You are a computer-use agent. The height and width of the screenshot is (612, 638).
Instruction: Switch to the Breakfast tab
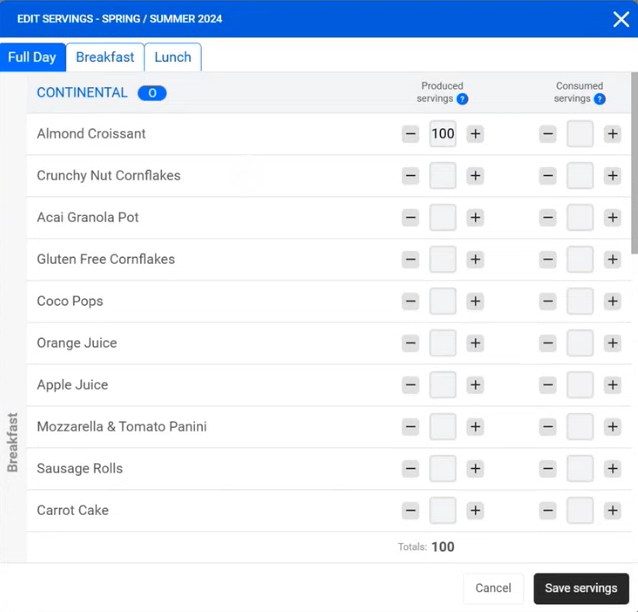pyautogui.click(x=105, y=57)
